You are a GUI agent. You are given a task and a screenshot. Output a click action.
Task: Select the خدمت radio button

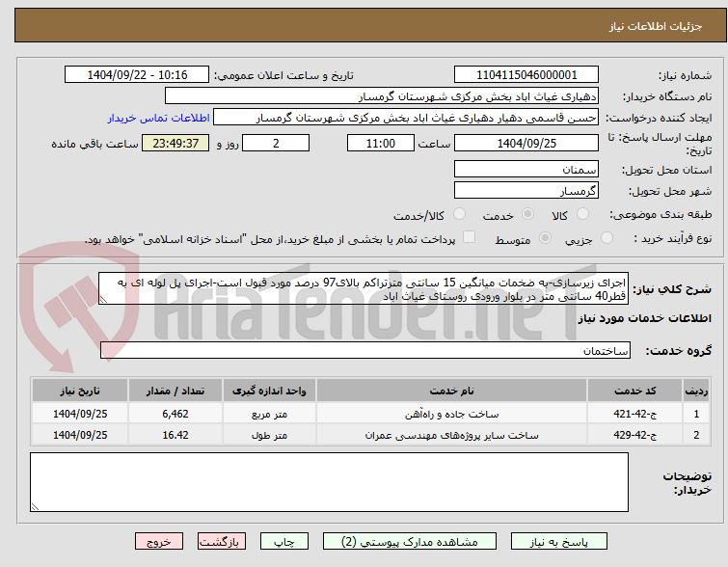(527, 214)
